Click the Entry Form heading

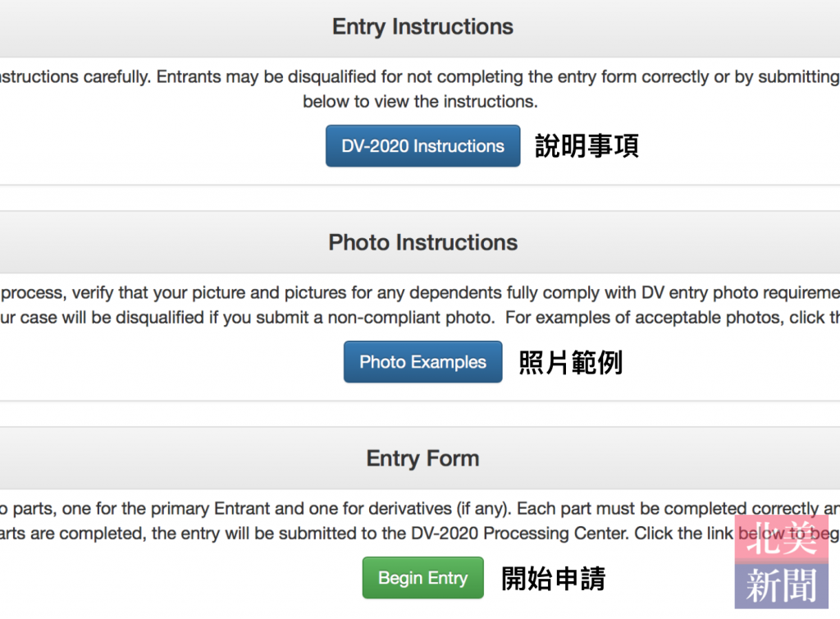coord(422,458)
